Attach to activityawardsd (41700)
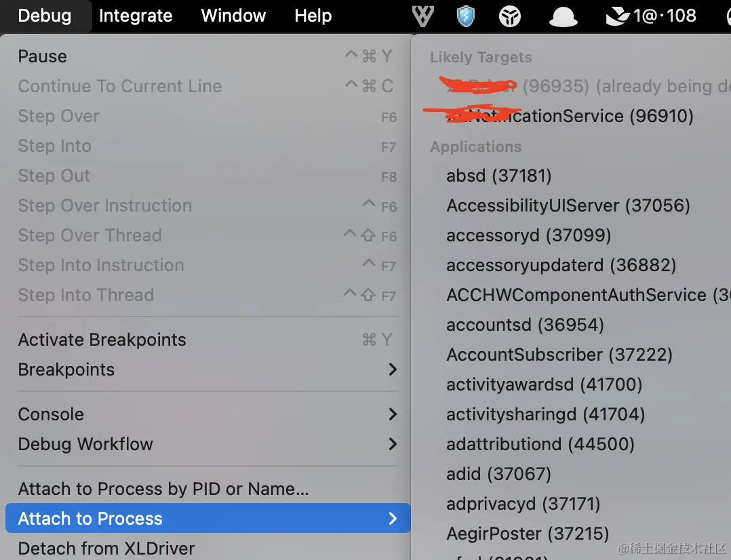 572,384
